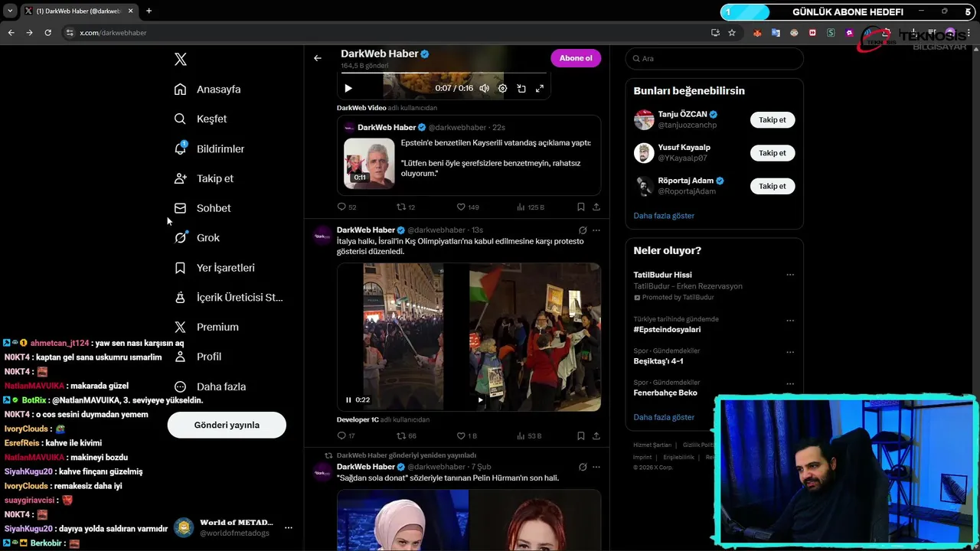View analytics showing 125 B views
Image resolution: width=980 pixels, height=551 pixels.
tap(531, 207)
